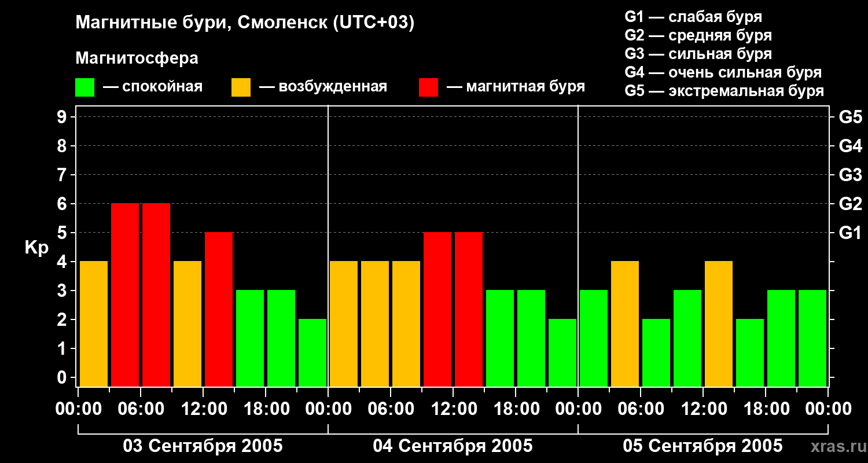
Task: Click the 'G5 — экстремальная буря' legend line
Action: (724, 91)
